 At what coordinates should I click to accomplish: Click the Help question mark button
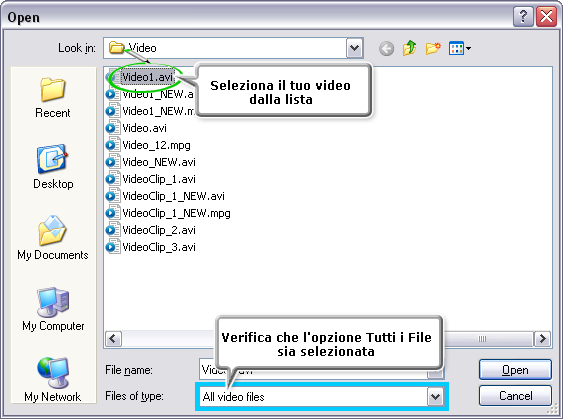[523, 17]
